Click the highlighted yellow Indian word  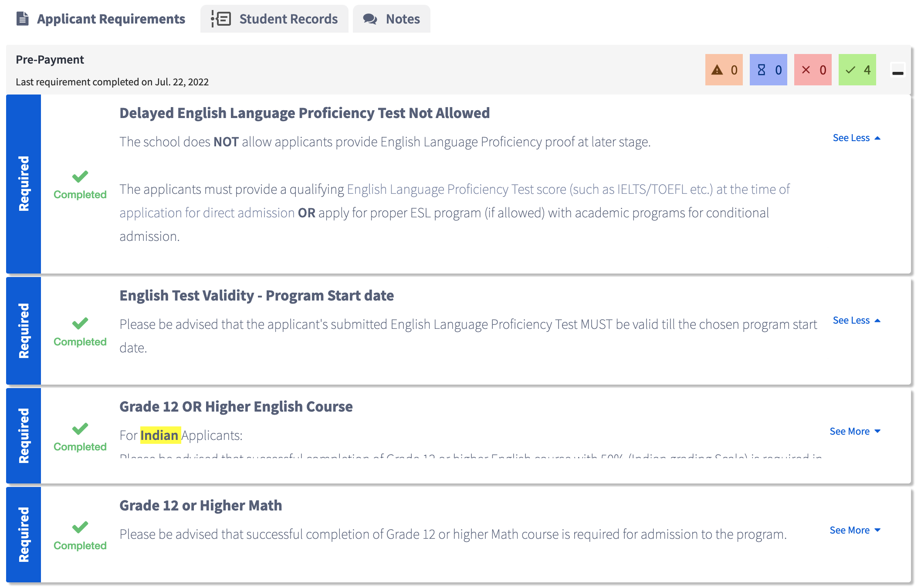(159, 435)
